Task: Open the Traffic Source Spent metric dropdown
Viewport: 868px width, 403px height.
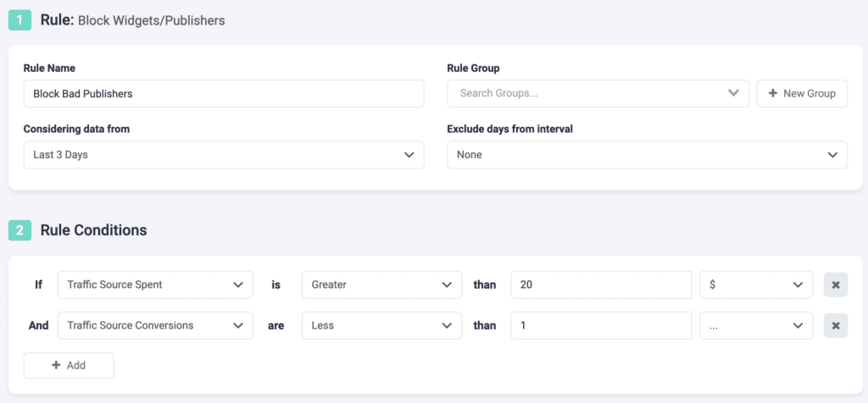Action: tap(156, 284)
